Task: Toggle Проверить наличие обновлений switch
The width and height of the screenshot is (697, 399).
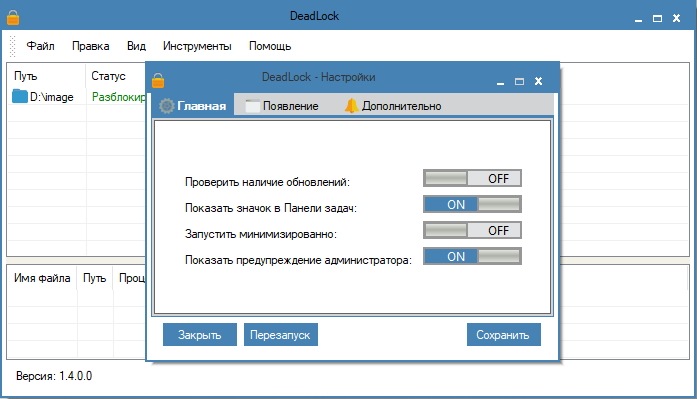Action: pyautogui.click(x=472, y=178)
